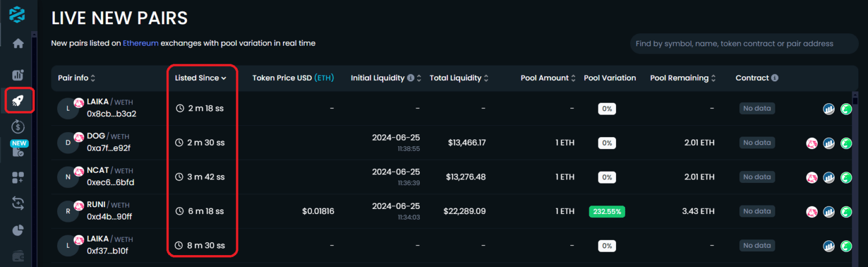
Task: Open the sidebar item with the NEW badge
Action: click(x=18, y=150)
